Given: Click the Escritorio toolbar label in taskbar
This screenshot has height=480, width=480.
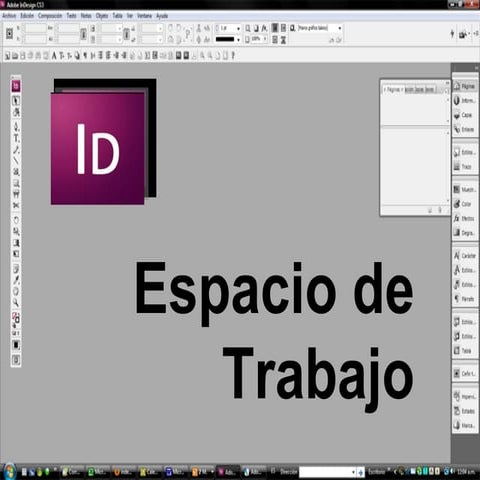Looking at the screenshot, I should (x=376, y=472).
